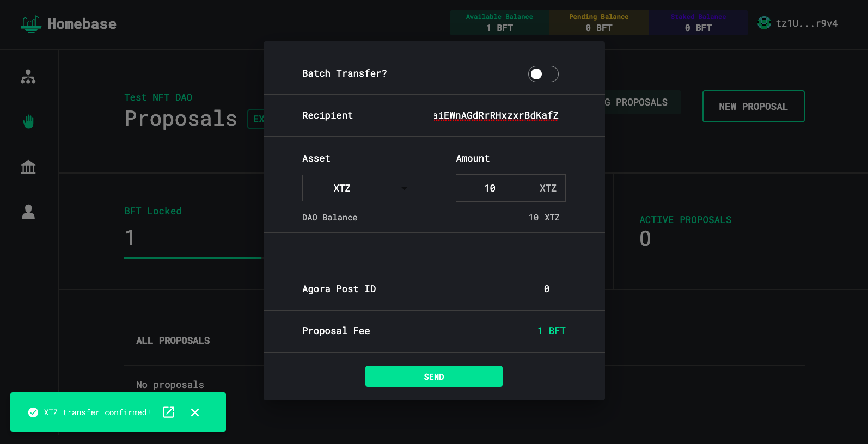868x444 pixels.
Task: Click the Homebase logo icon
Action: pos(31,24)
